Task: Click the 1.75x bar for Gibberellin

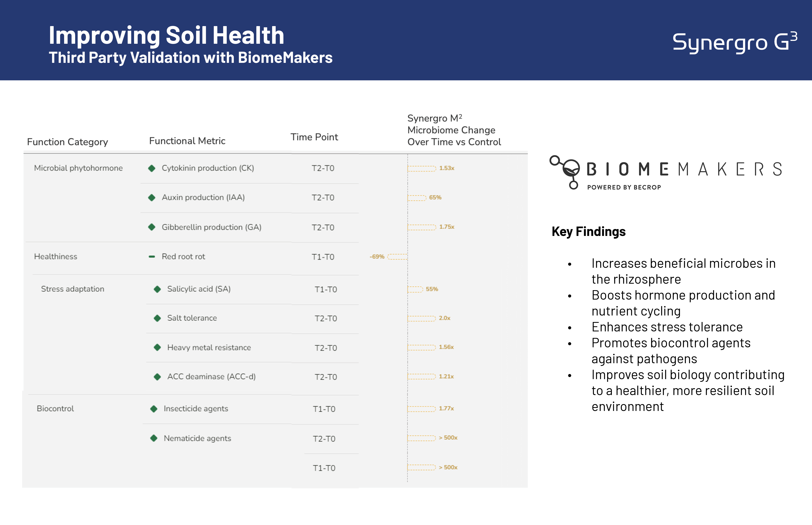Action: (422, 227)
